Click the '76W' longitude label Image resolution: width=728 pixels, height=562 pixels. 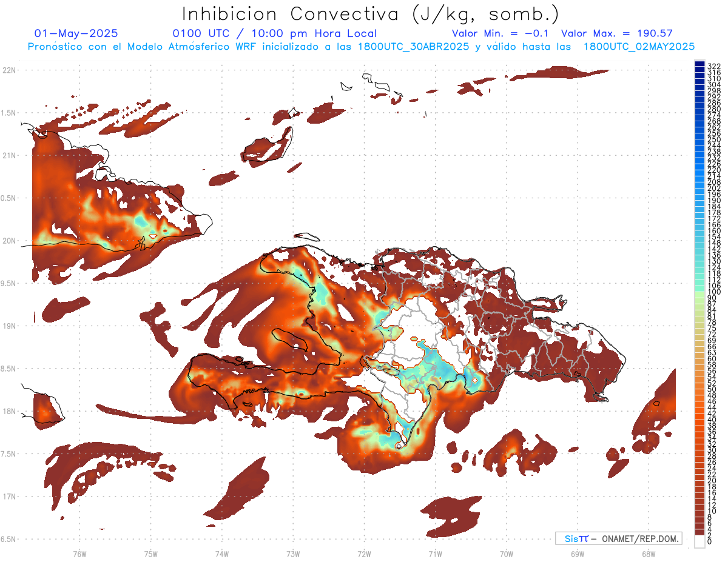pos(80,554)
